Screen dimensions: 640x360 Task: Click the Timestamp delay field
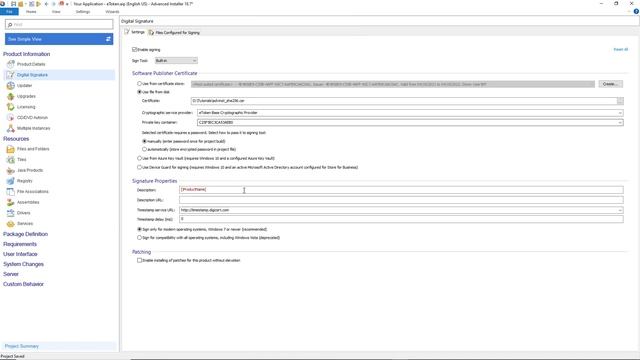coord(401,219)
